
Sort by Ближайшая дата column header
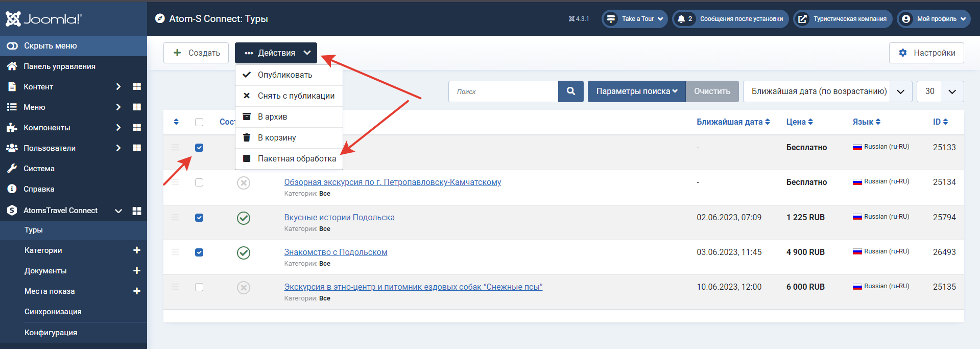click(733, 122)
